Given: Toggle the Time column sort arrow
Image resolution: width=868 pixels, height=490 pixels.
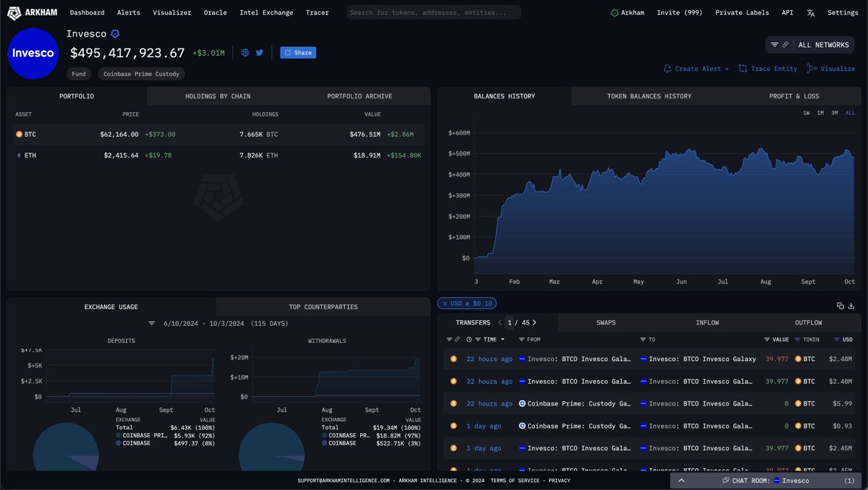Looking at the screenshot, I should 503,339.
